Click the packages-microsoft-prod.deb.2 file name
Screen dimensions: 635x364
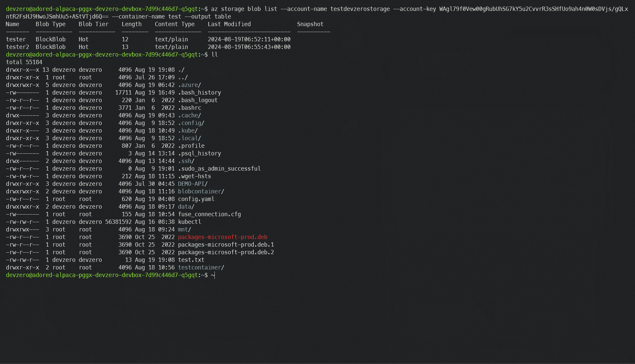[226, 252]
